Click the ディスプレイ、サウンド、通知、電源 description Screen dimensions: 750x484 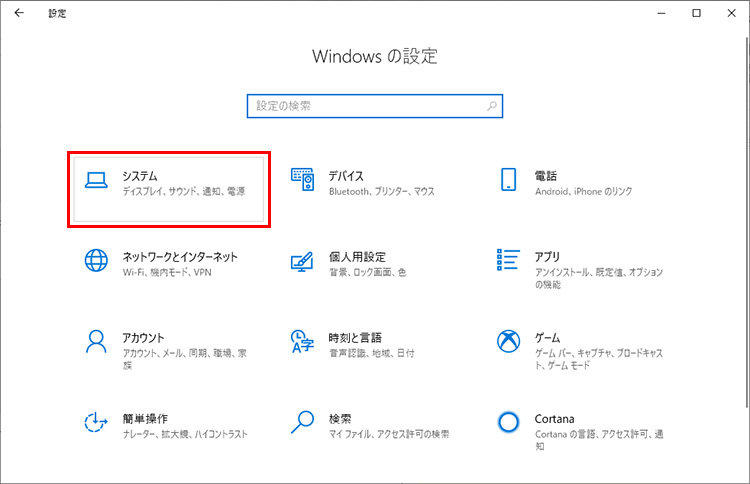[184, 191]
